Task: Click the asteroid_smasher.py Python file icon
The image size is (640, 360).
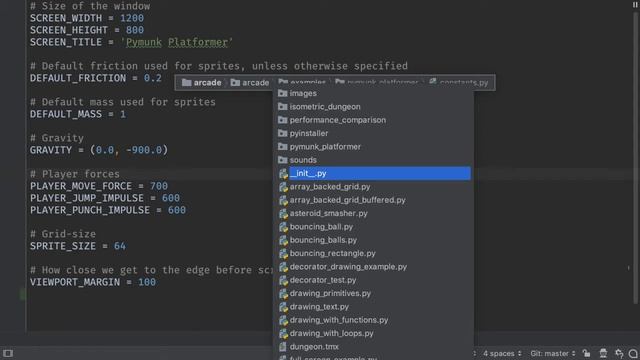Action: click(x=283, y=213)
